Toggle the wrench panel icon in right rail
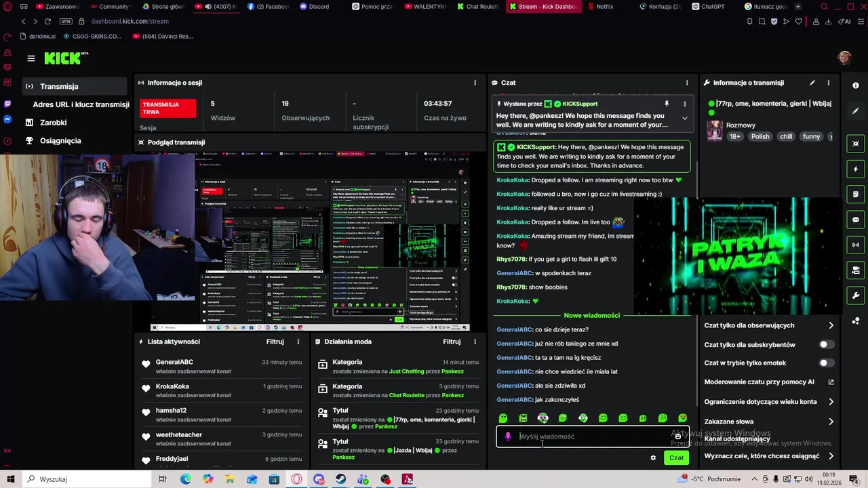 point(856,296)
